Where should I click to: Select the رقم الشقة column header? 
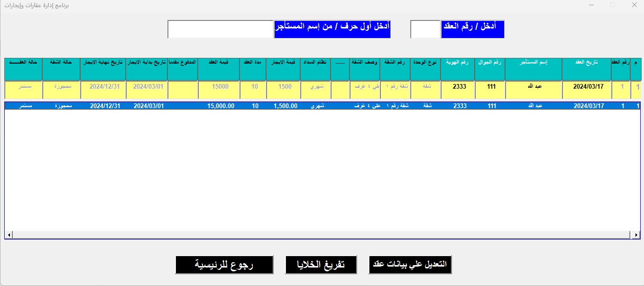395,69
